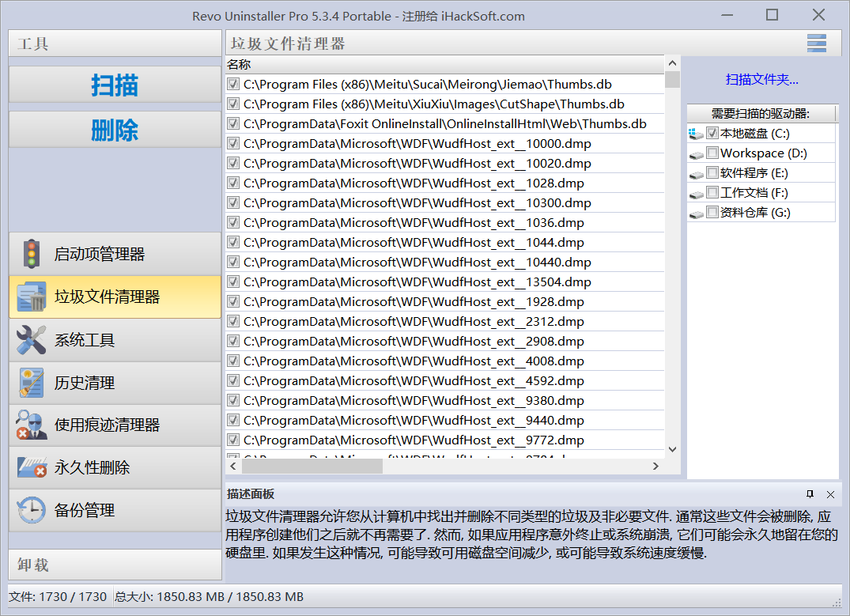
Task: Click the 删除 delete button
Action: (115, 130)
